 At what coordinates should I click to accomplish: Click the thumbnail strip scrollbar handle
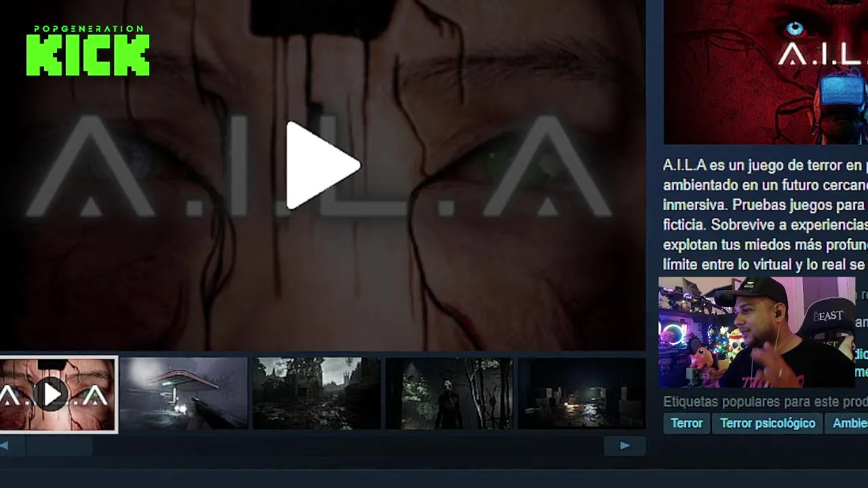[x=59, y=445]
